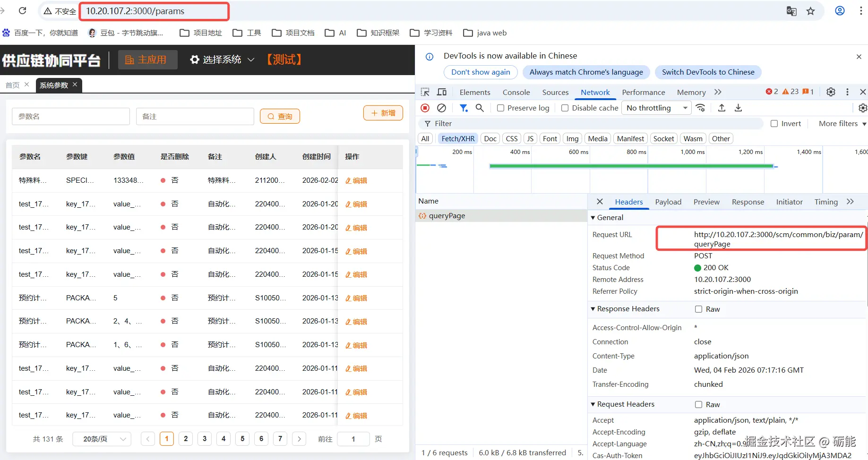Toggle the JS request type filter
This screenshot has width=868, height=460.
(x=530, y=139)
